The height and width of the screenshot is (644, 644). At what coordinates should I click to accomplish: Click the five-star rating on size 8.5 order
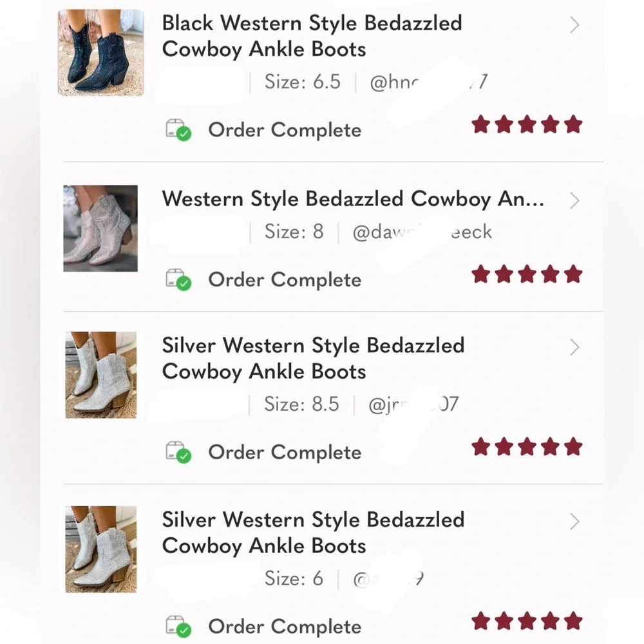[x=527, y=447]
